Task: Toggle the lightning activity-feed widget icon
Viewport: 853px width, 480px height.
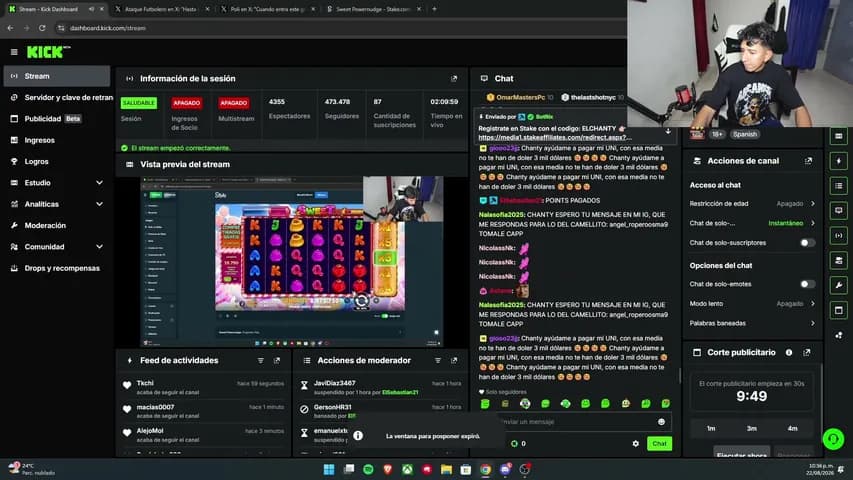Action: click(x=838, y=161)
